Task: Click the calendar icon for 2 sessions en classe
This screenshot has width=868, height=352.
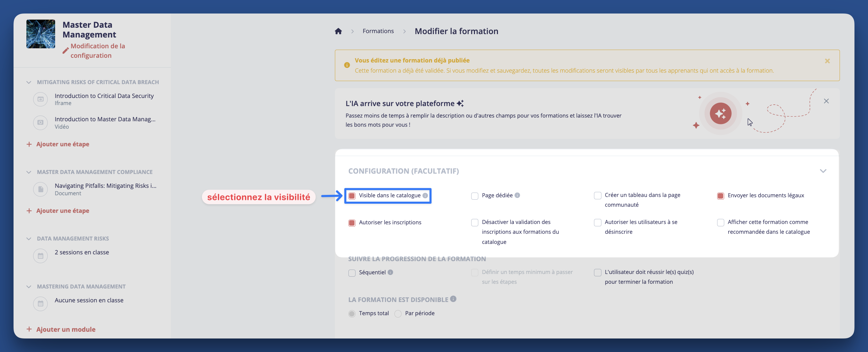Action: (x=40, y=256)
